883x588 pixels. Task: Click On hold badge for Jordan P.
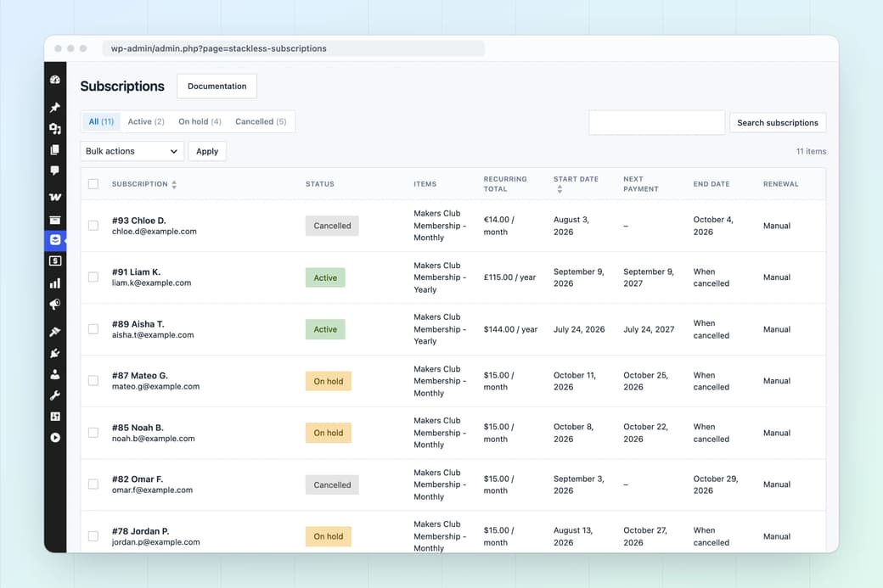[329, 536]
